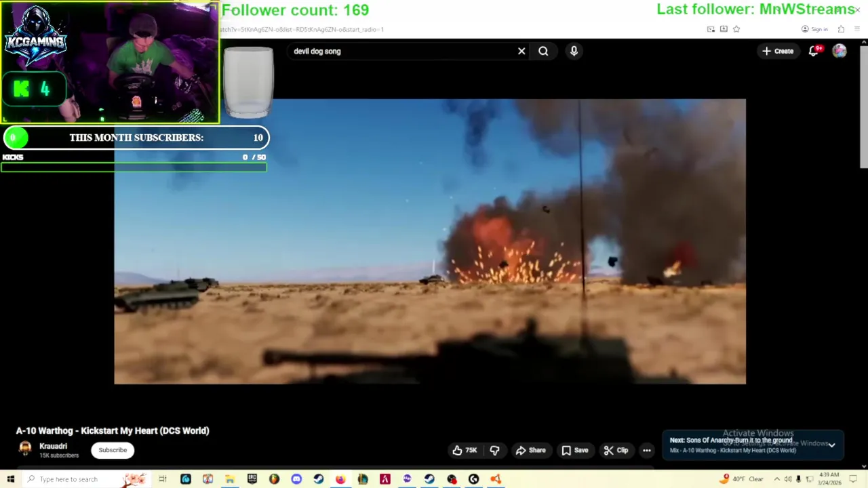Open Epic Games Launcher from the taskbar
The image size is (868, 488).
(252, 479)
